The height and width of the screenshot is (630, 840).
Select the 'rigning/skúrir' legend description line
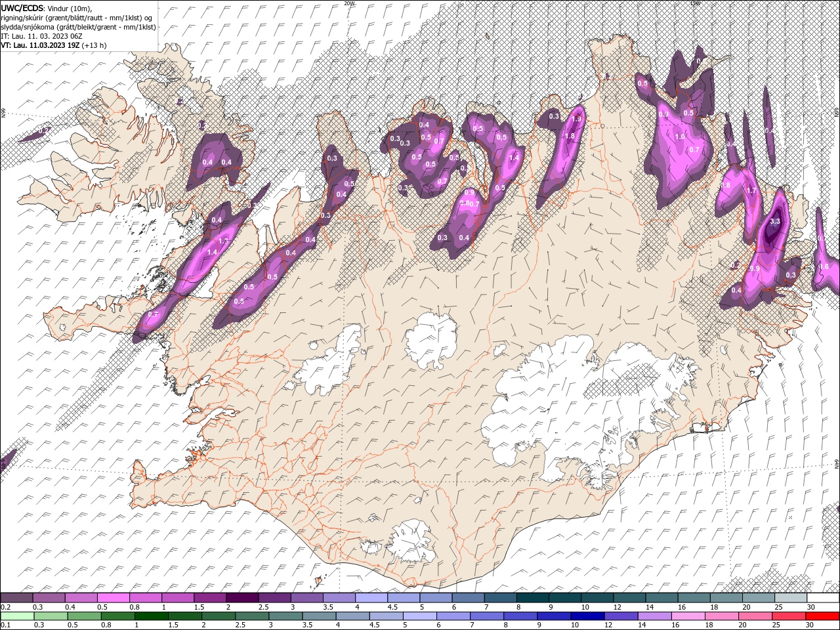pyautogui.click(x=77, y=18)
